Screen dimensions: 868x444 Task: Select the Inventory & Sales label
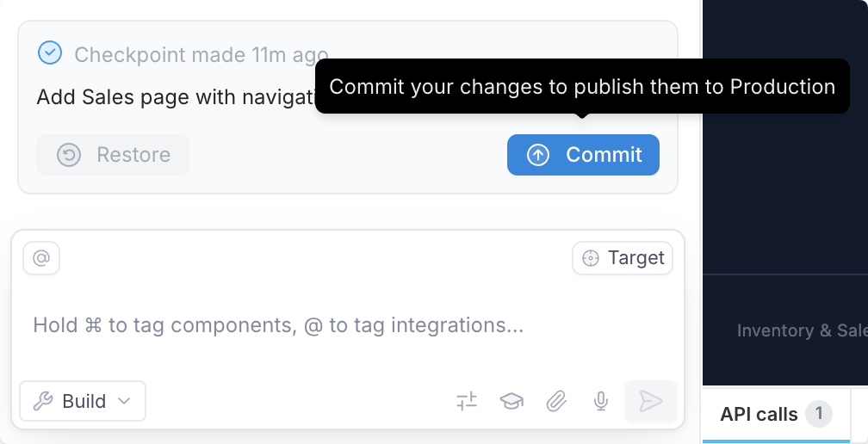coord(801,330)
